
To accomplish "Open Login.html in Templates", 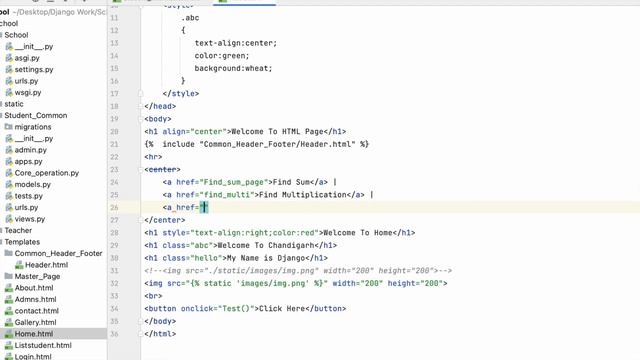I will pyautogui.click(x=33, y=356).
